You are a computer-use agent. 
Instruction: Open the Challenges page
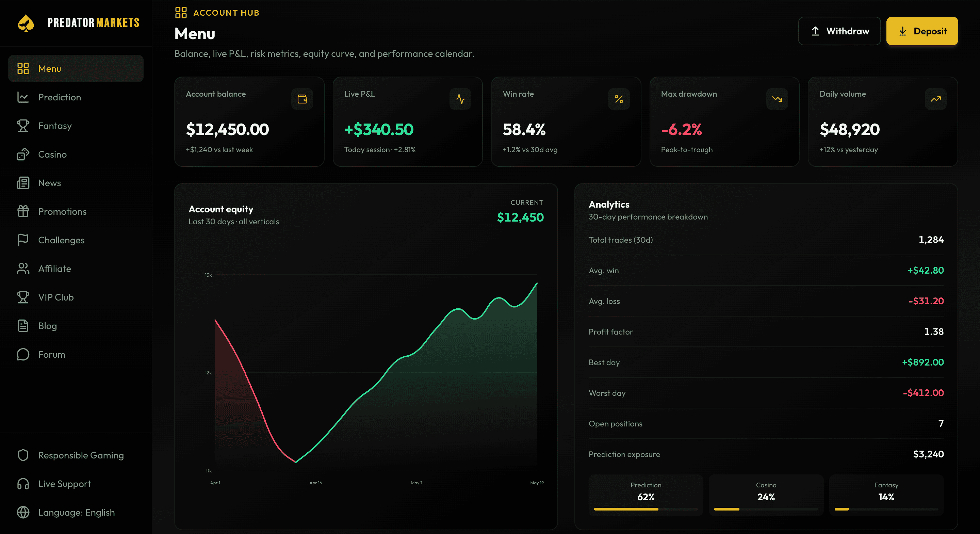(x=76, y=240)
